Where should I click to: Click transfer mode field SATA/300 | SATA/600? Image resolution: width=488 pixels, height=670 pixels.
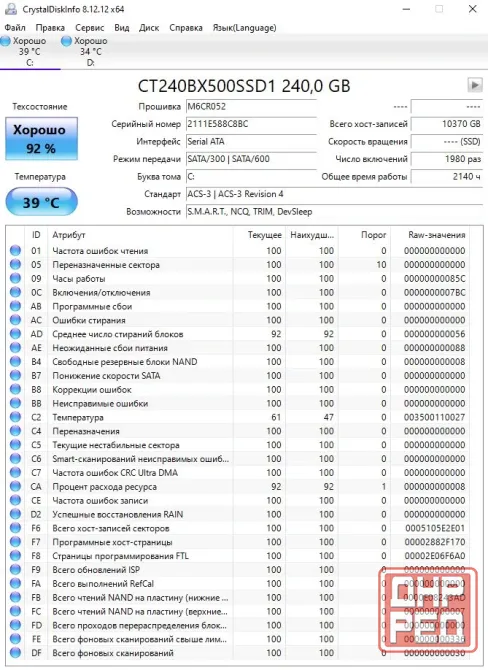pyautogui.click(x=251, y=159)
